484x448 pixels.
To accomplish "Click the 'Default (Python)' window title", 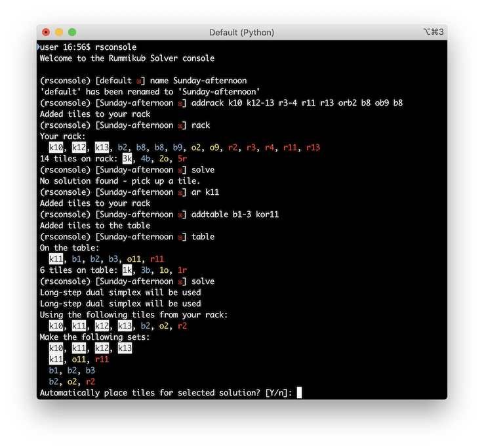I will [x=241, y=32].
